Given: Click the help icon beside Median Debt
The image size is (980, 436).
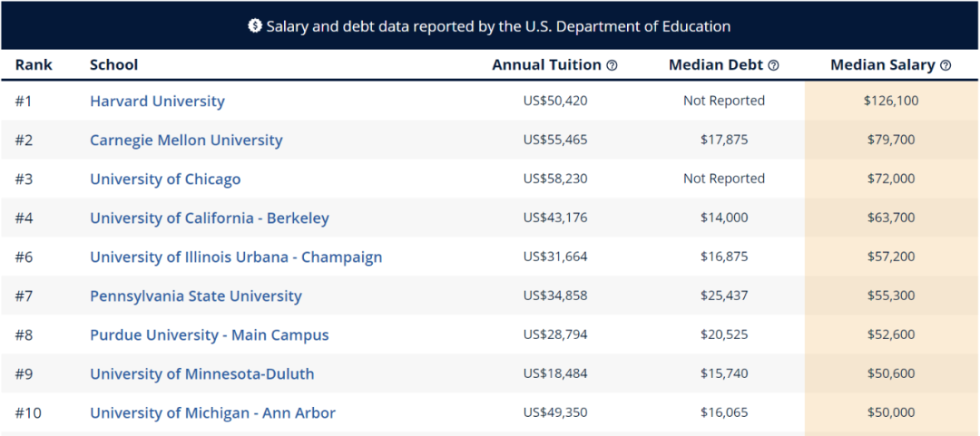Looking at the screenshot, I should click(773, 65).
